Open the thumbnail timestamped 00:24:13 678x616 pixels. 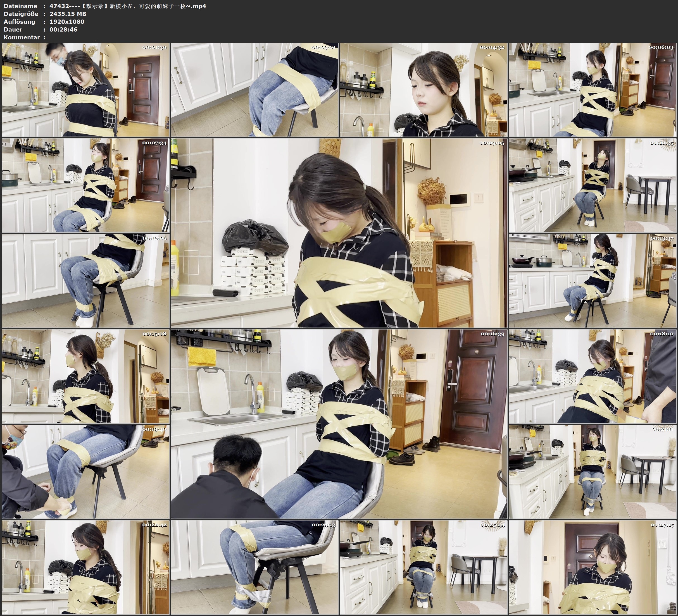(x=254, y=567)
